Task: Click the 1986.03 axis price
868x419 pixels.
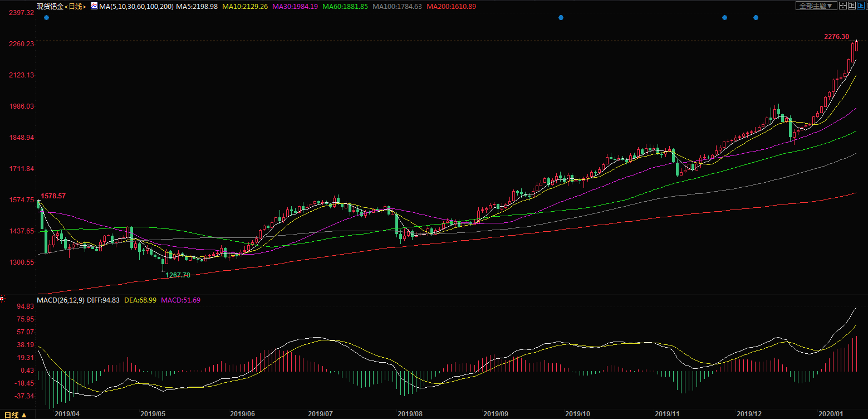Action: [x=22, y=106]
